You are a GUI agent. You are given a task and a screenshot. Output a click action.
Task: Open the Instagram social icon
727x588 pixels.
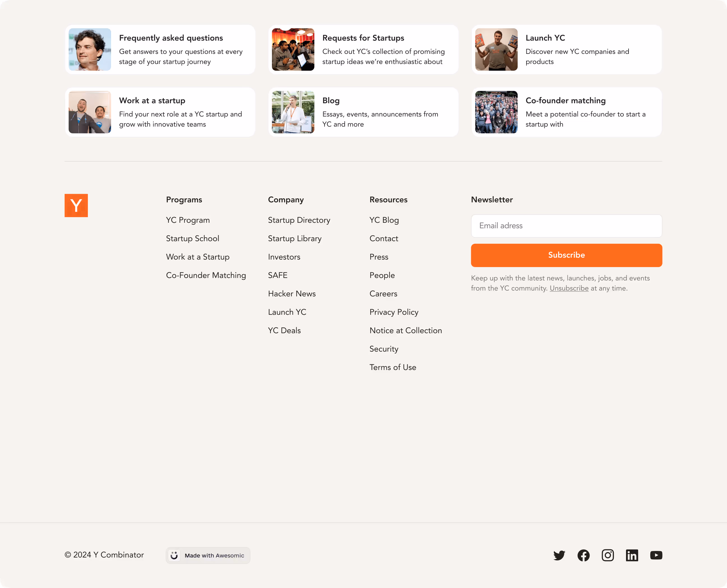pos(608,555)
